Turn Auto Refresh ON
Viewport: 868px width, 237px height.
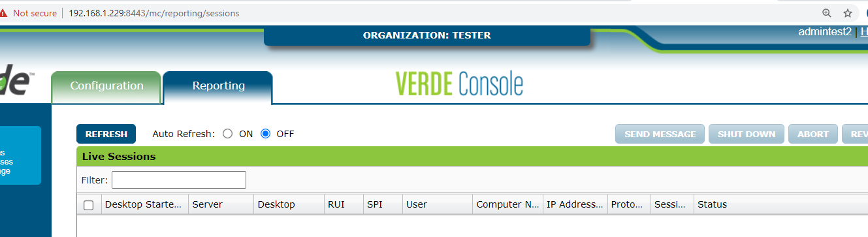pos(227,134)
